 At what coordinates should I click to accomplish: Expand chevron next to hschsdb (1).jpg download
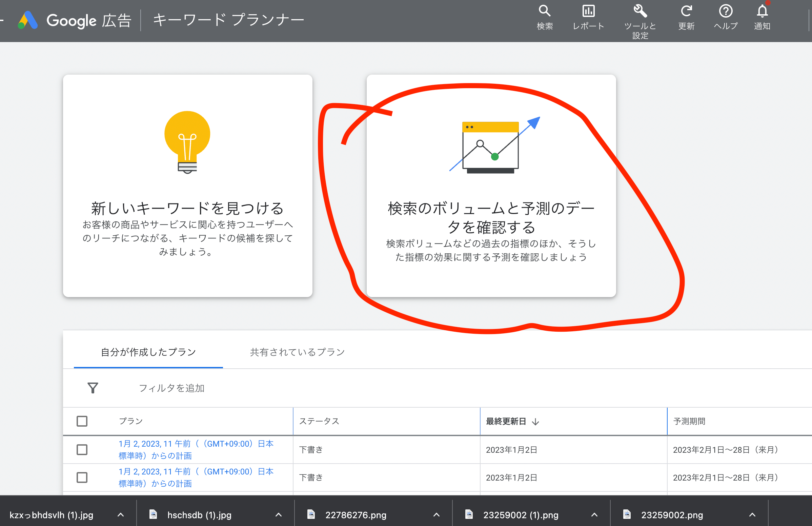(278, 515)
